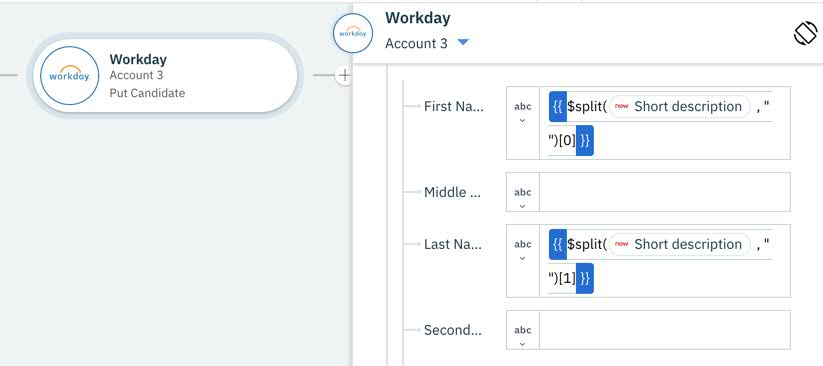823x366 pixels.
Task: Click the ServiceNow icon in the First Name pill
Action: coord(621,107)
